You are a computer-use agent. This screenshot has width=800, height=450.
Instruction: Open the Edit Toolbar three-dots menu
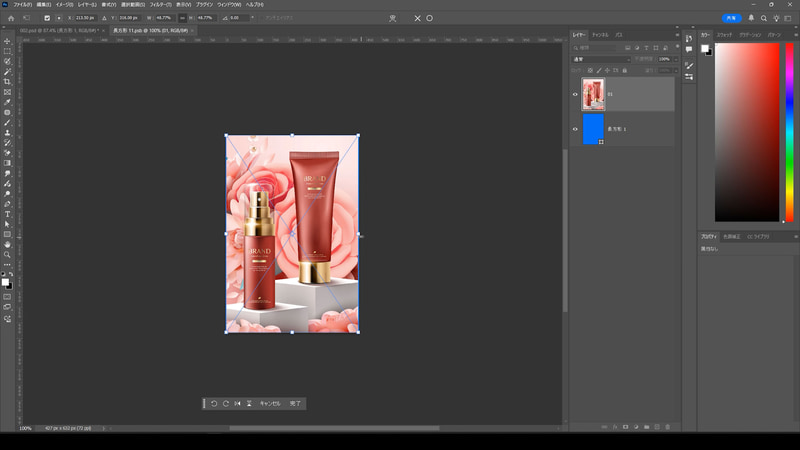(x=7, y=265)
